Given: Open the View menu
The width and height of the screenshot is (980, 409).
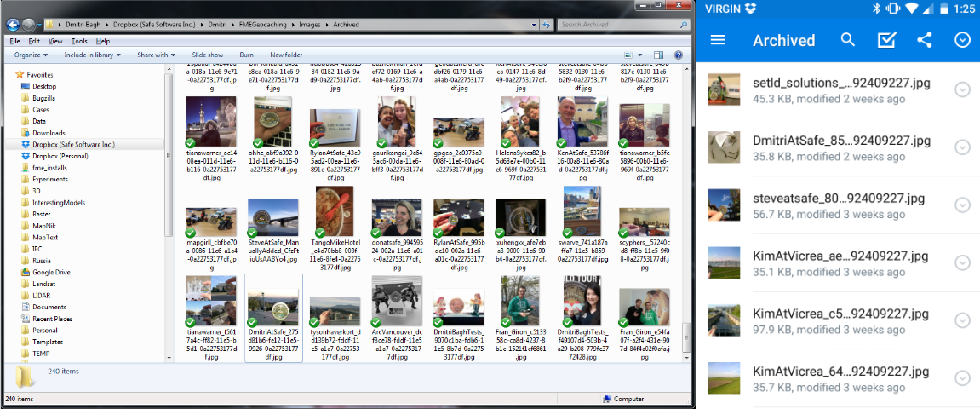Looking at the screenshot, I should [x=55, y=41].
